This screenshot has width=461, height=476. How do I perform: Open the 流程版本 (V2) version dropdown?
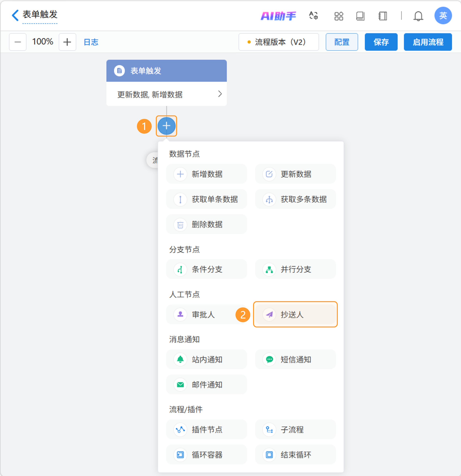pyautogui.click(x=278, y=42)
